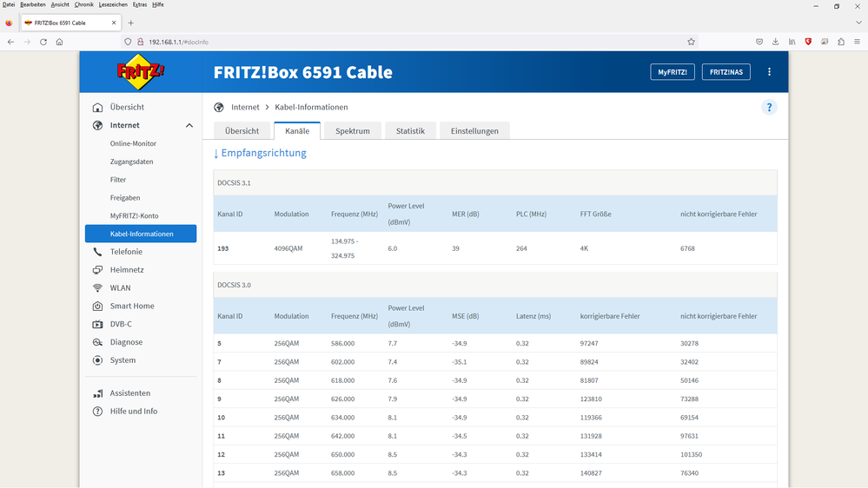Open Diagnose icon
This screenshot has height=488, width=868.
[97, 342]
